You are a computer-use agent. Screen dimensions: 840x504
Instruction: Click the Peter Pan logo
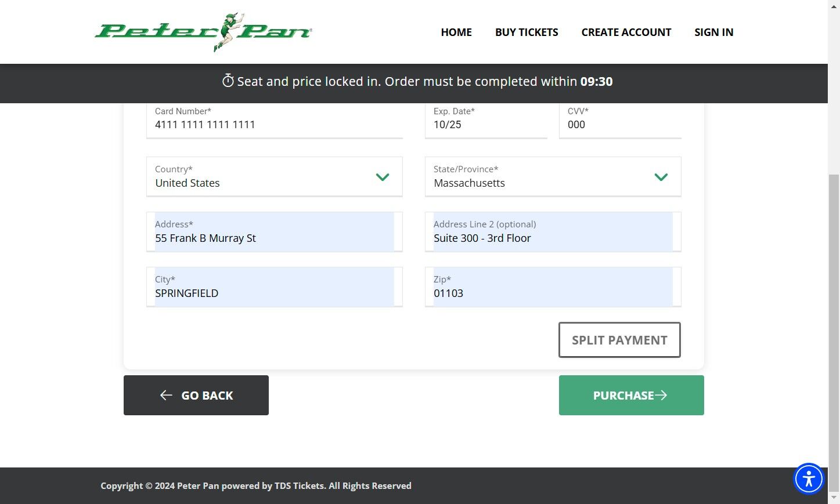click(x=203, y=32)
